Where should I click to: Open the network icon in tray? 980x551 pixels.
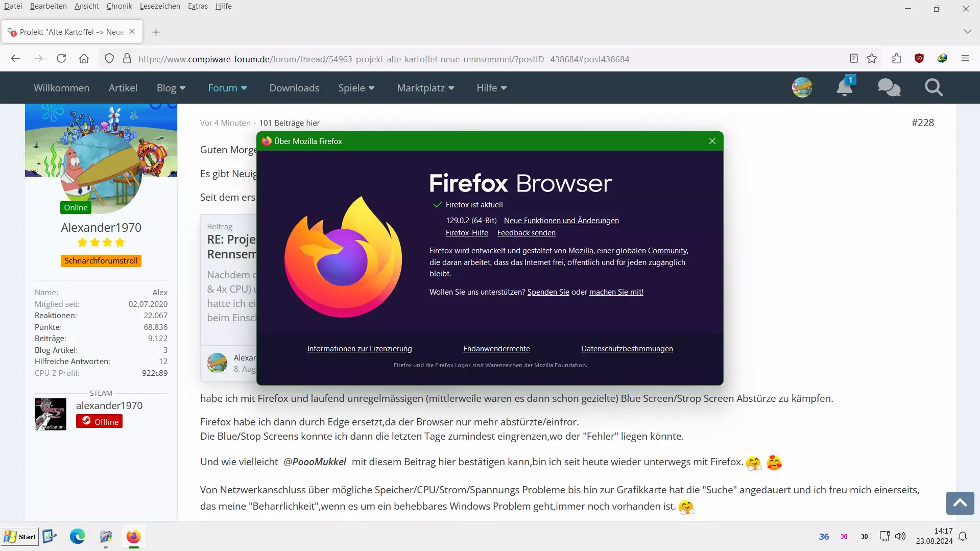[x=885, y=536]
